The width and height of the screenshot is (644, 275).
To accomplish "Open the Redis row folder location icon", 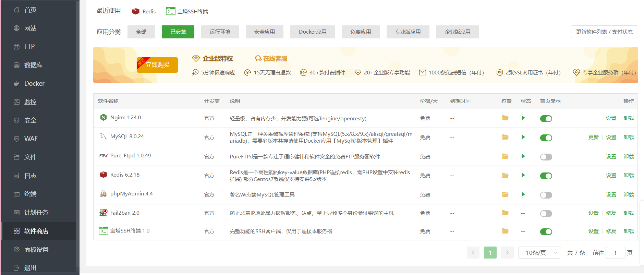I will (505, 175).
